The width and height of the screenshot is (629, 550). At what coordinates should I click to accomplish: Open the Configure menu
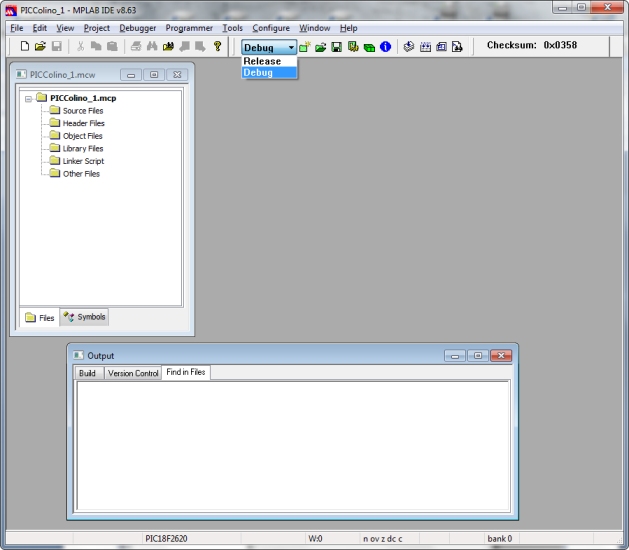pyautogui.click(x=271, y=28)
